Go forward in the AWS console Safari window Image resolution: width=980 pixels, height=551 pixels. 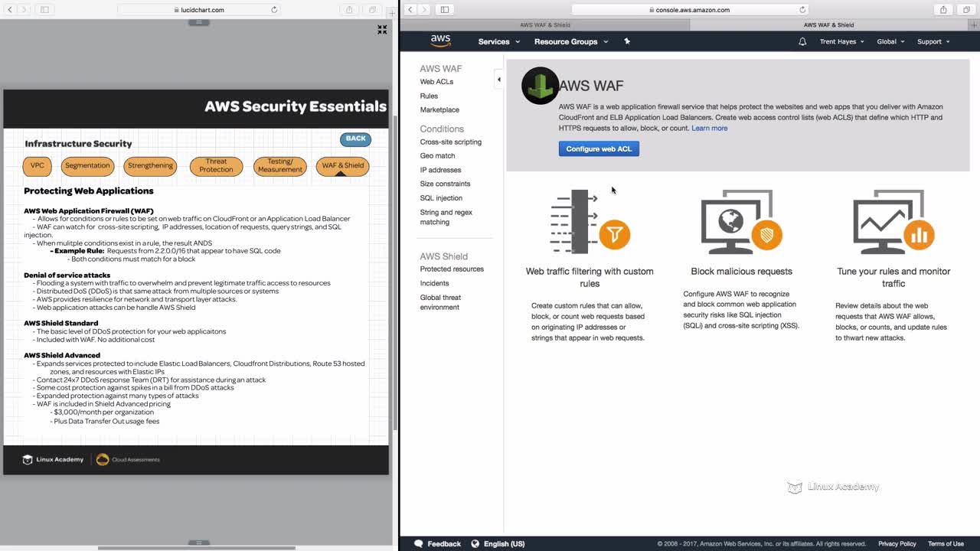coord(424,9)
